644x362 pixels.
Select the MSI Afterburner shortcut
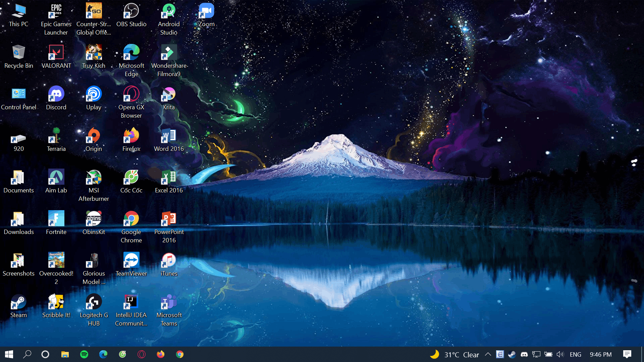pos(94,186)
